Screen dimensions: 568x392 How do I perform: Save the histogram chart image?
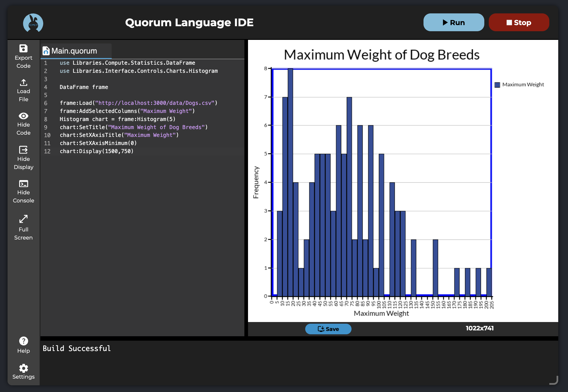tap(328, 329)
